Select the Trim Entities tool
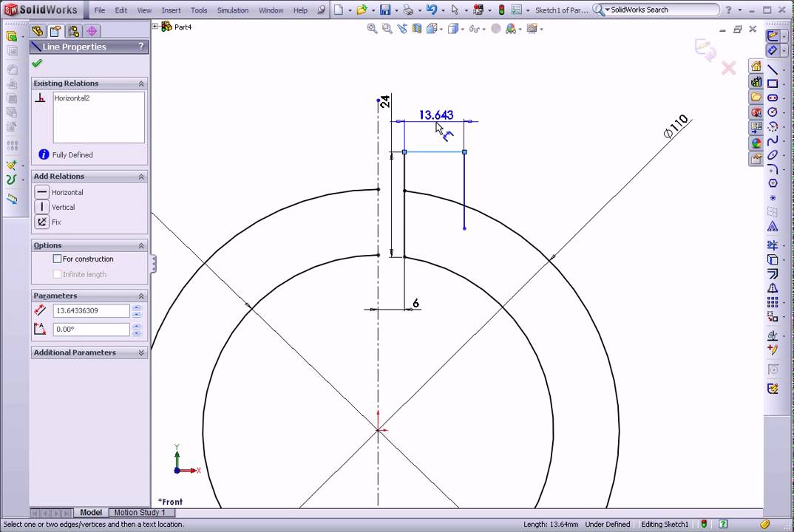Screen dimensions: 794x532 point(773,245)
